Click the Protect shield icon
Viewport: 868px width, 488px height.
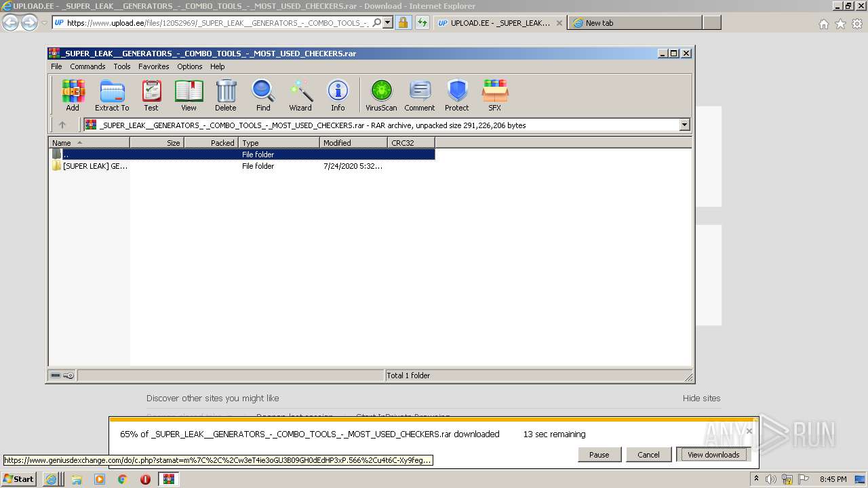(457, 95)
